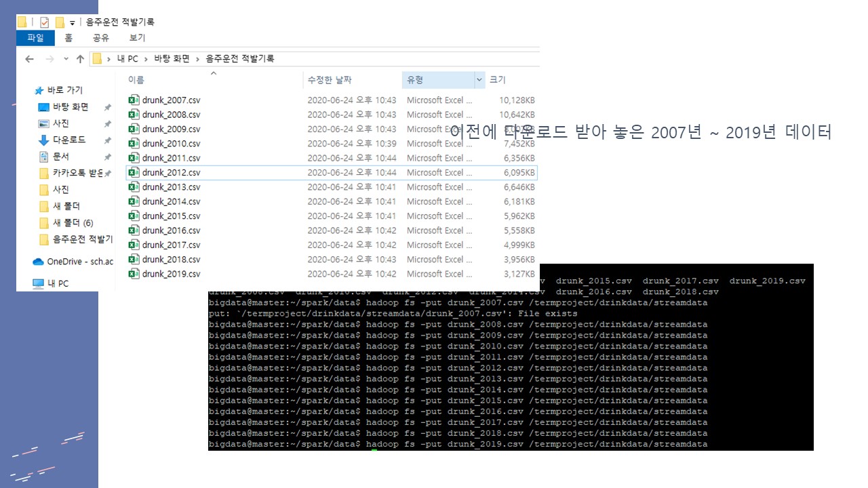Screen dimensions: 868x488
Task: Select drunk_2009.csv file icon
Action: (134, 129)
